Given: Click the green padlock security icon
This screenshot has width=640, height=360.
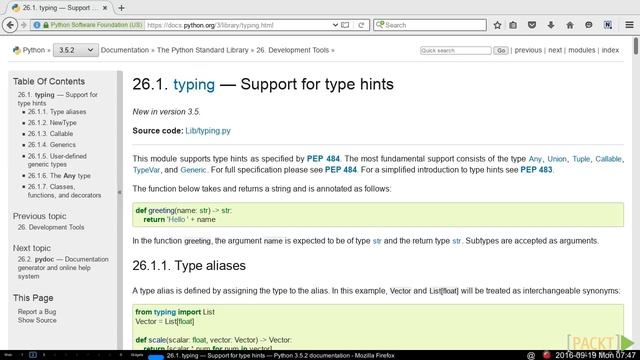Looking at the screenshot, I should tap(46, 25).
